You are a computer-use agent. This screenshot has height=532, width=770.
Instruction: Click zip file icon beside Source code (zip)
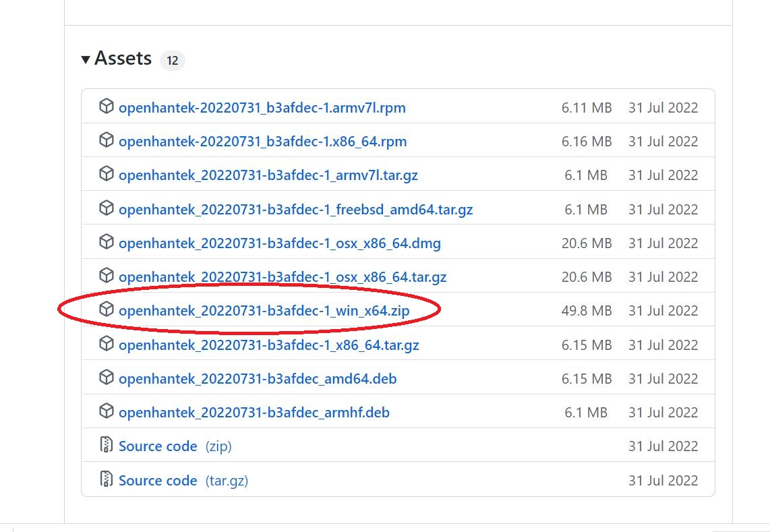click(106, 444)
